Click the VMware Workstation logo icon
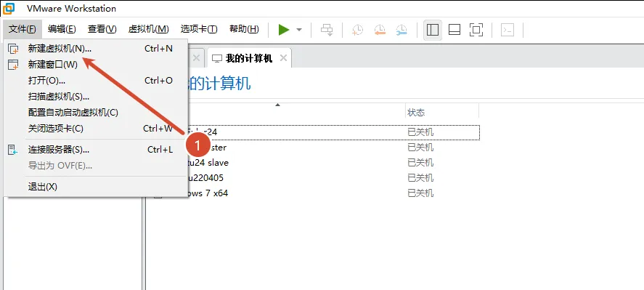The height and width of the screenshot is (290, 644). click(x=8, y=8)
